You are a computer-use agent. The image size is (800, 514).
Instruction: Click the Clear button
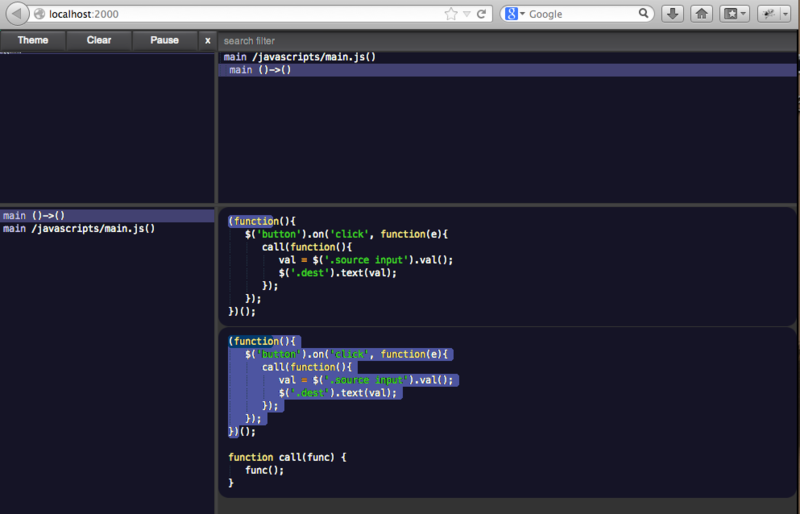pos(98,40)
